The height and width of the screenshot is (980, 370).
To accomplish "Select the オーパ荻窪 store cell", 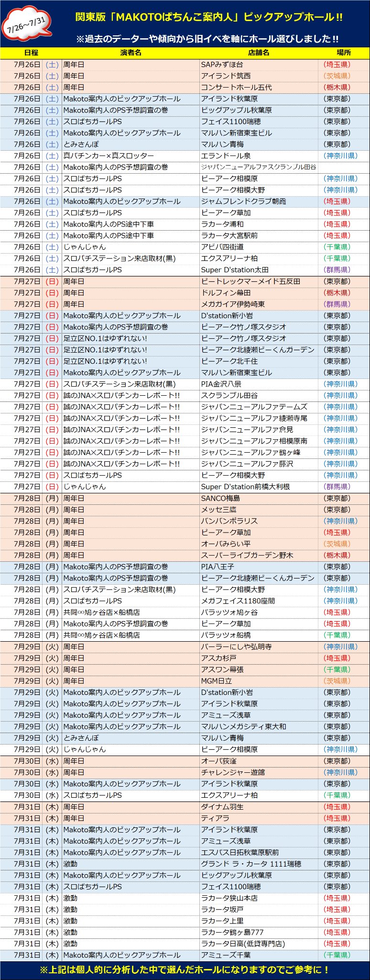I will pos(259,761).
